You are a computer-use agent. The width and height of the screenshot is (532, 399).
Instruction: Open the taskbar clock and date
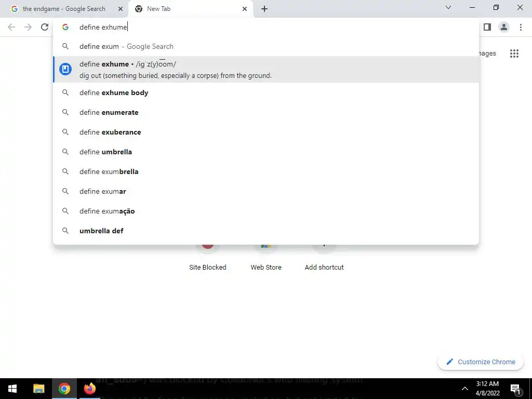487,389
